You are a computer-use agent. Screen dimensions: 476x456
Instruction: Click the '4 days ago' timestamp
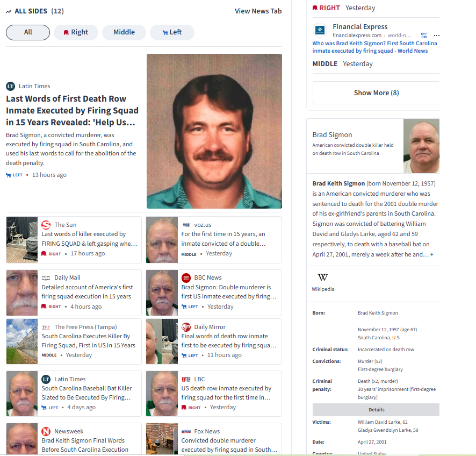click(x=81, y=408)
